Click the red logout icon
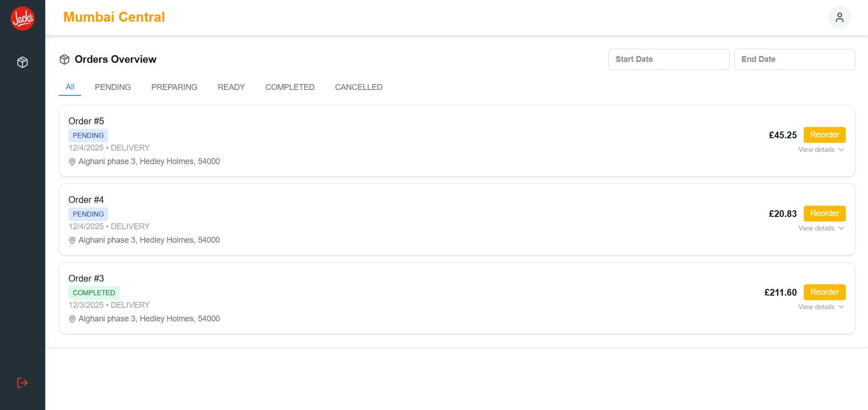868x410 pixels. pyautogui.click(x=23, y=383)
